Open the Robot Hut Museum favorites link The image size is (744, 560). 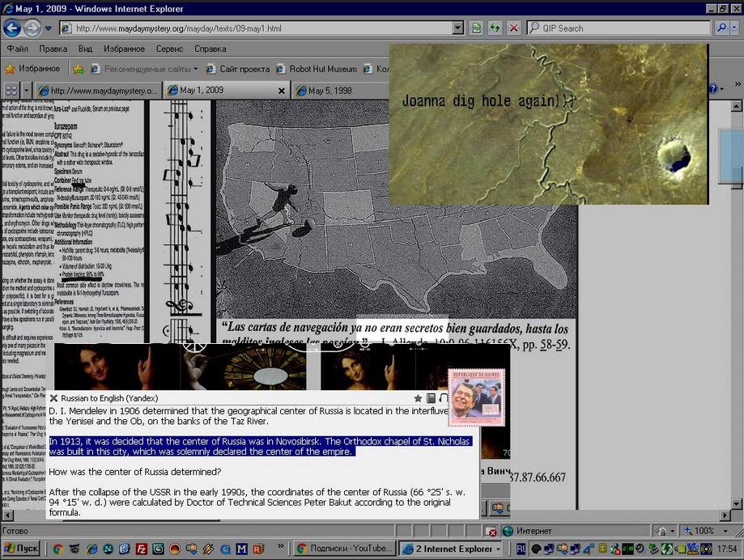[317, 70]
